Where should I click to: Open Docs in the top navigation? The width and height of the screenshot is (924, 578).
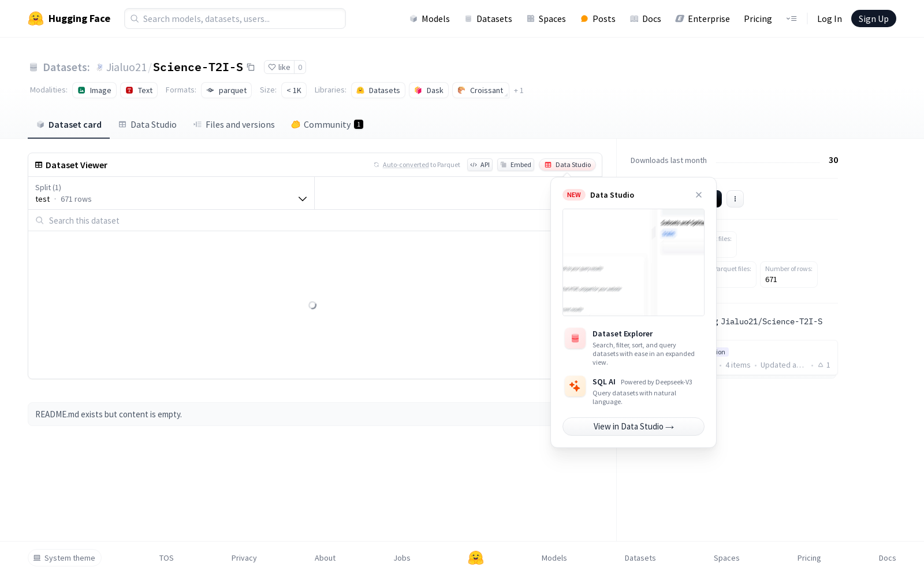[645, 18]
